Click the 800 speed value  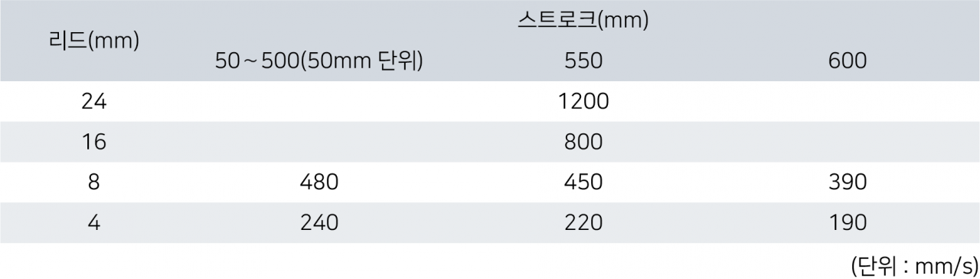click(583, 142)
